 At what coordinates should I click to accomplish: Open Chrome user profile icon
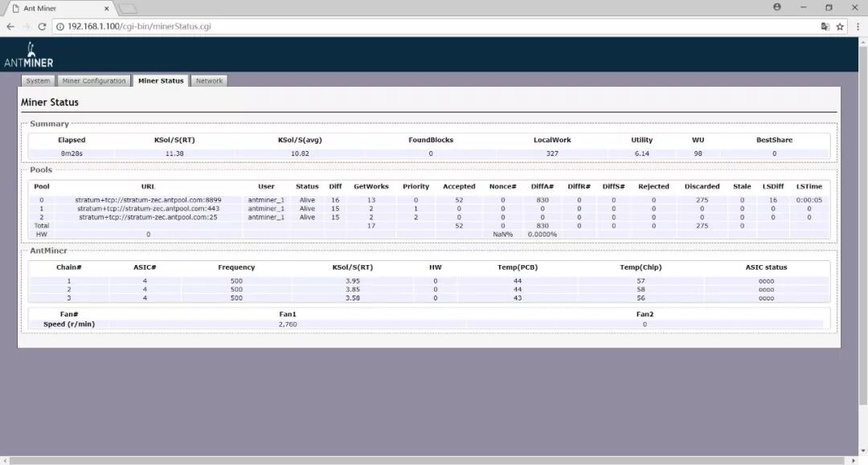[x=777, y=7]
